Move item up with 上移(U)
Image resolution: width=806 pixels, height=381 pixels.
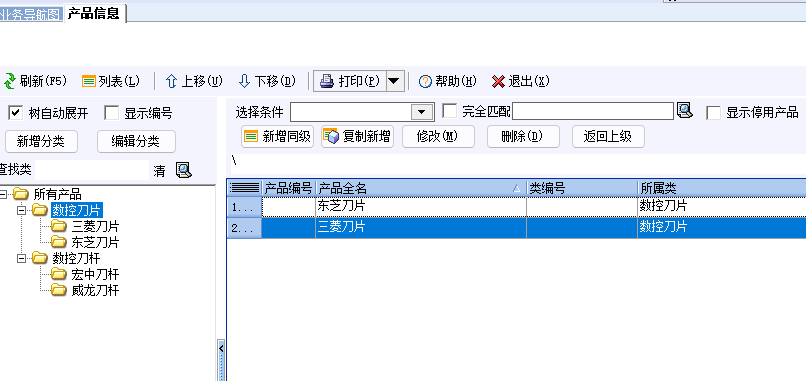(194, 81)
